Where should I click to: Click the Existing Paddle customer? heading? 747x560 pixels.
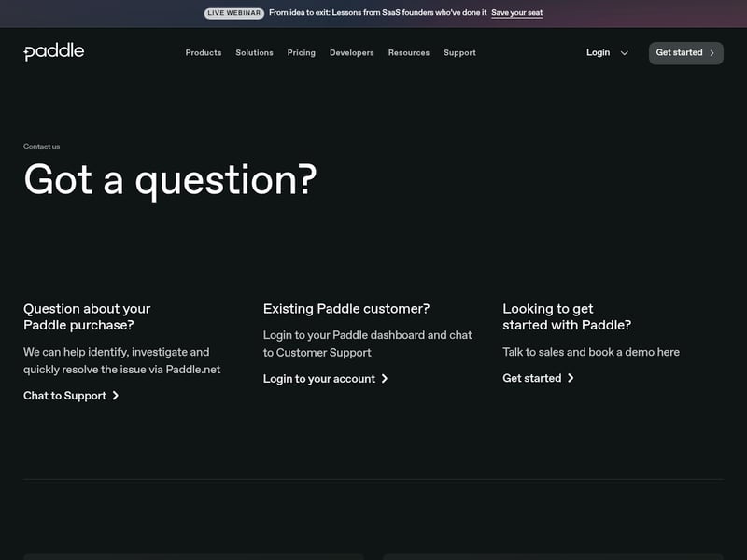346,309
